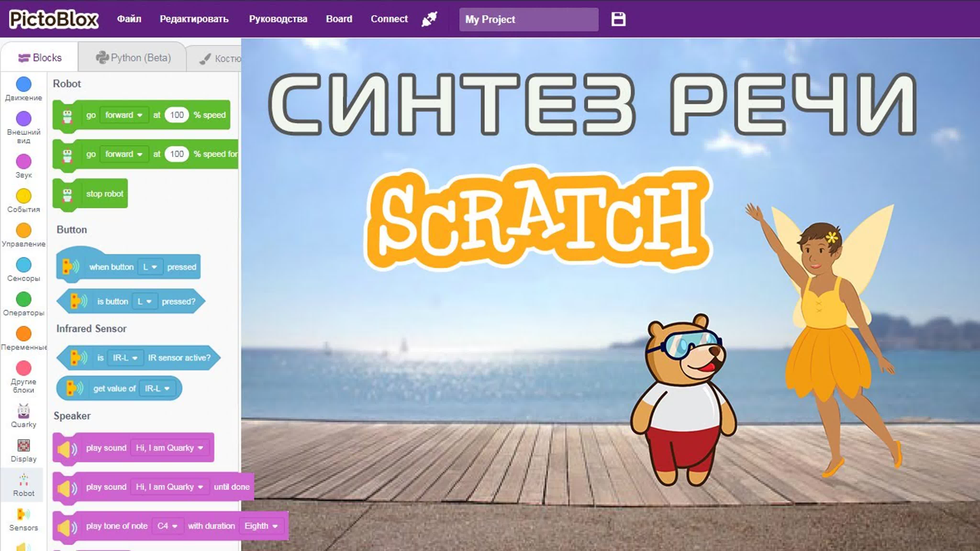Select the Сенсоры light blue category
Image resolution: width=980 pixels, height=551 pixels.
(x=24, y=270)
